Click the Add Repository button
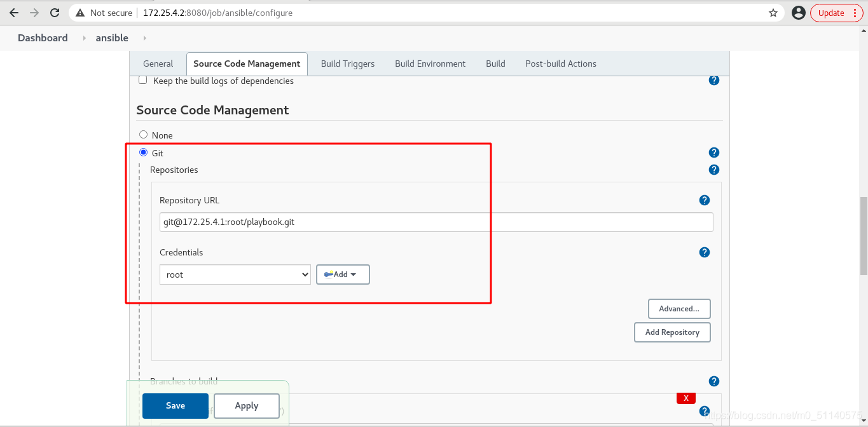868x427 pixels. click(672, 332)
